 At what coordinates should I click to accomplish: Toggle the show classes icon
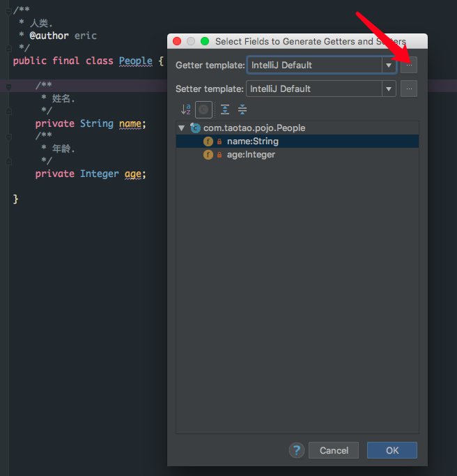point(204,109)
